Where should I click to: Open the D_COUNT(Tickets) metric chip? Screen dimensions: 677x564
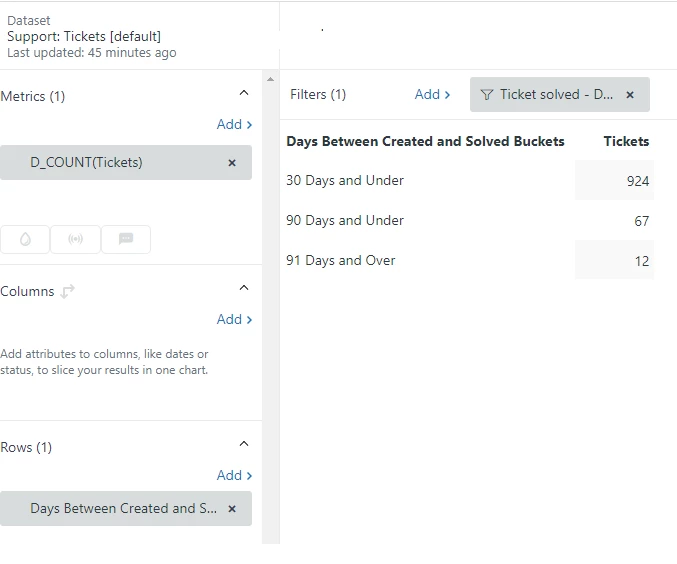(x=110, y=162)
